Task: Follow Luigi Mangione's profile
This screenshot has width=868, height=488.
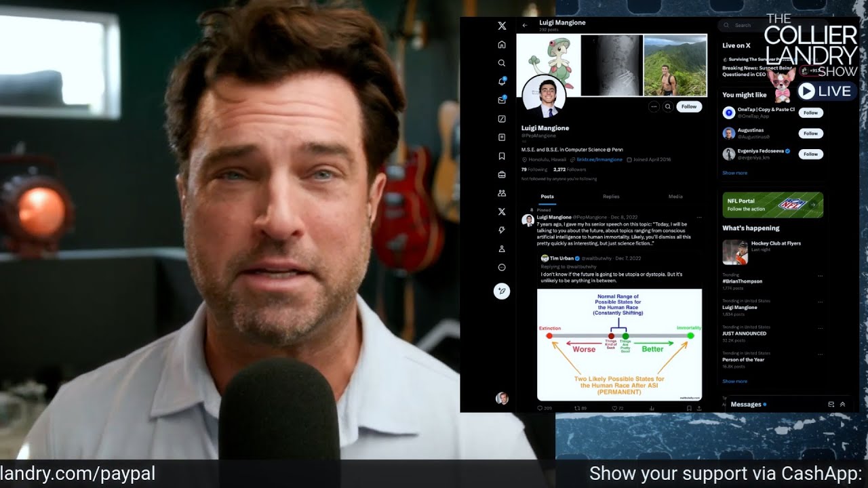Action: point(689,106)
